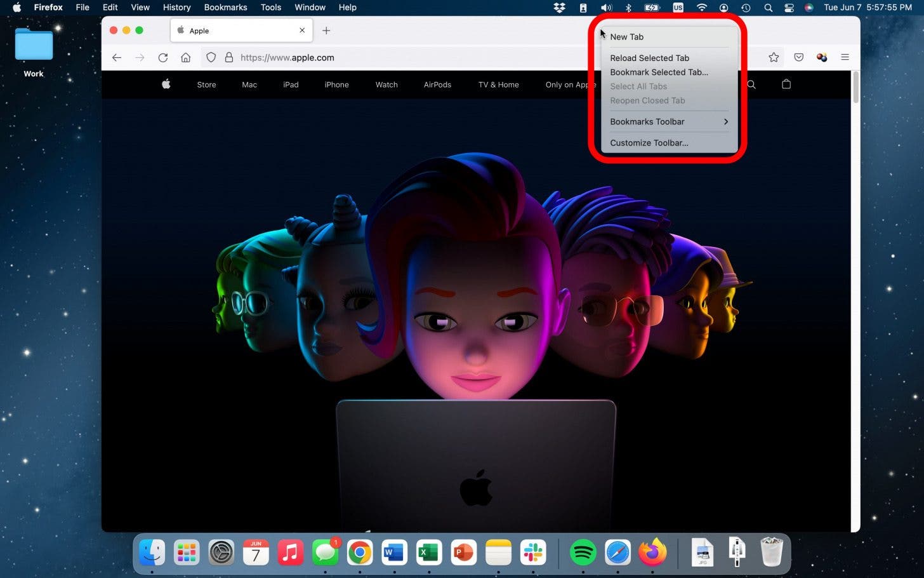Image resolution: width=924 pixels, height=578 pixels.
Task: Launch Spotify from the Dock
Action: tap(583, 553)
